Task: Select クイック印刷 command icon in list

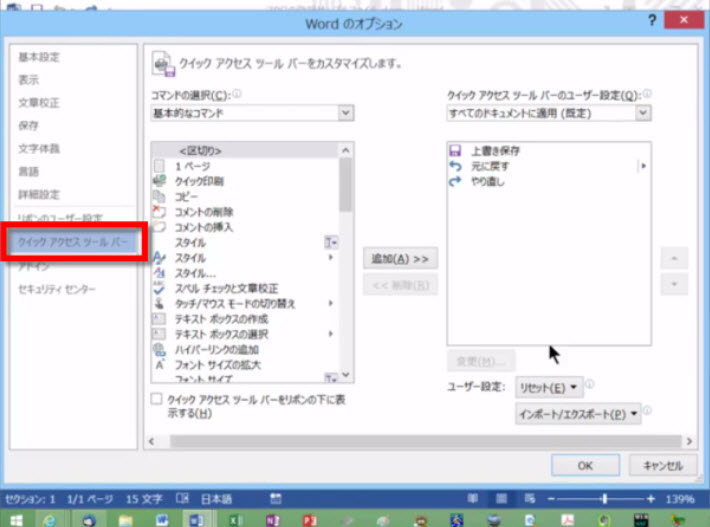Action: tap(159, 181)
